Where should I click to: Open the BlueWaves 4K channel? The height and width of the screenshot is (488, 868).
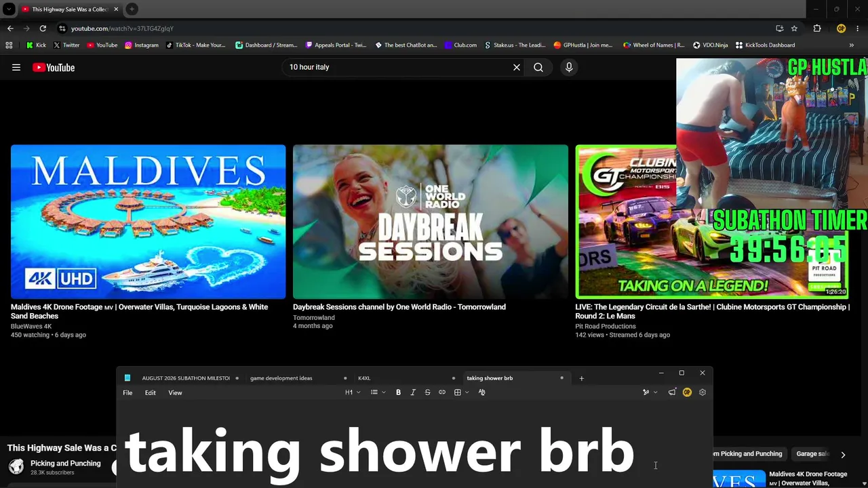(x=31, y=326)
